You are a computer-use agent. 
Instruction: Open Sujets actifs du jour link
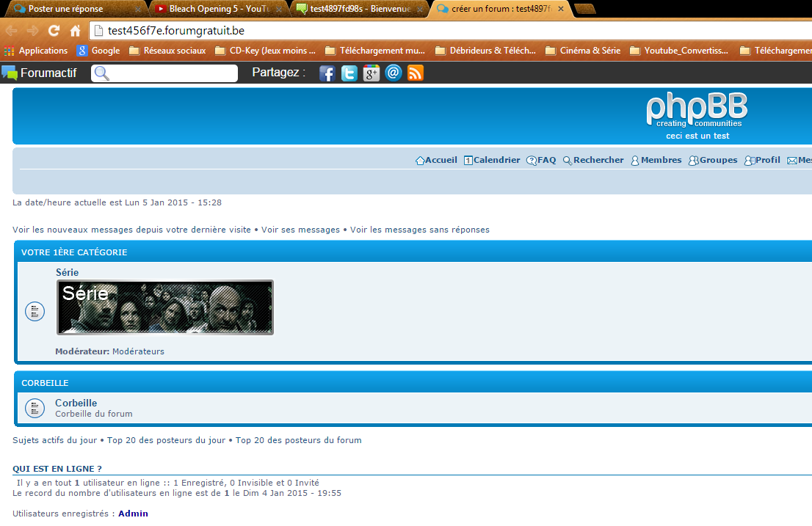coord(54,440)
